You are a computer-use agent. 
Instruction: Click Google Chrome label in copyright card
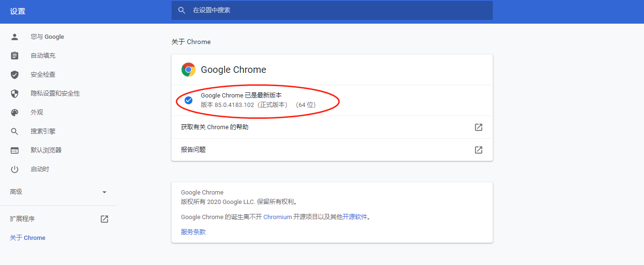coord(202,192)
